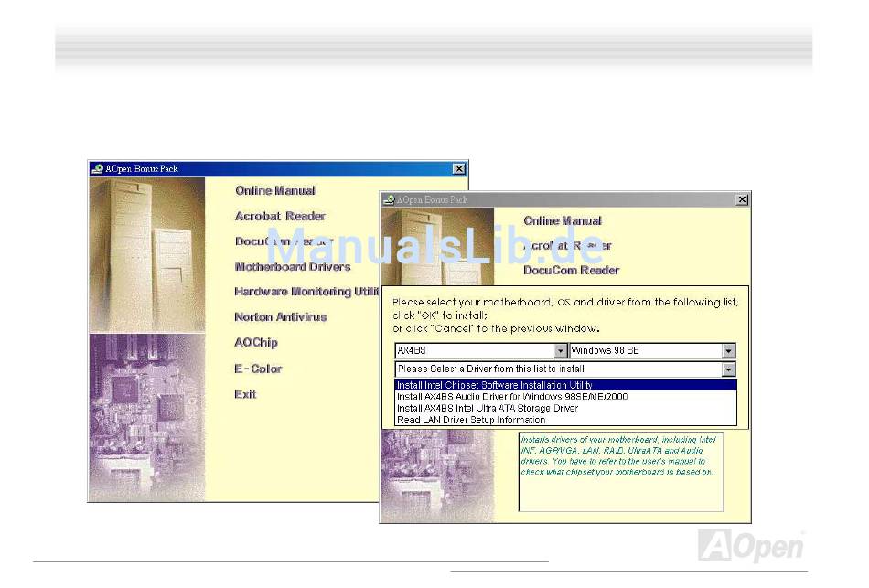Open the Windows 98 SE operating system dropdown
This screenshot has height=588, width=869.
coord(728,351)
